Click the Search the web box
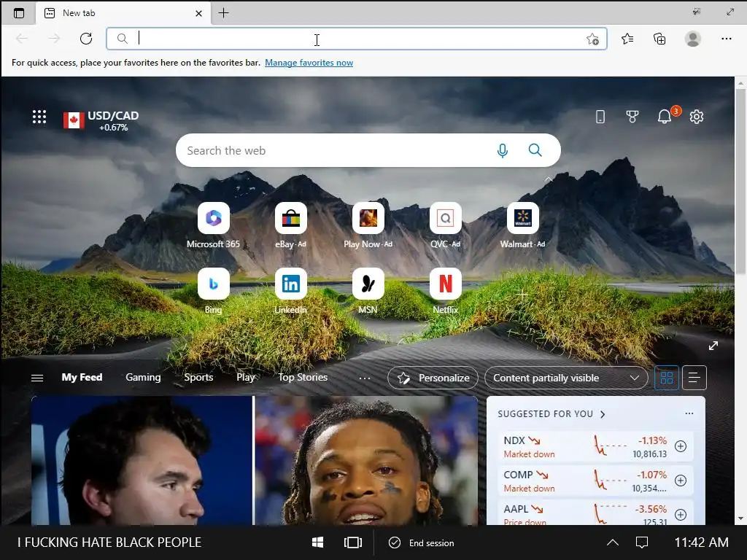Screen dimensions: 747x560 368,150
